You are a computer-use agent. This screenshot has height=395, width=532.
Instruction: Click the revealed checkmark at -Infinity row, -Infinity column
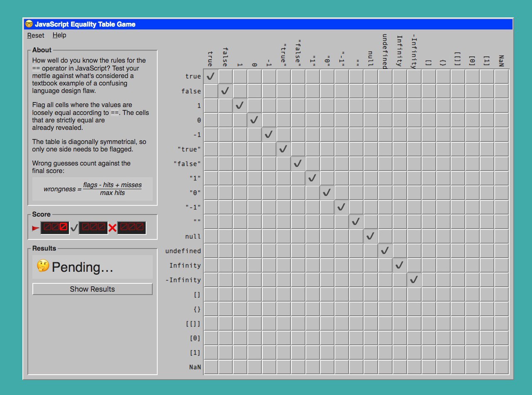pyautogui.click(x=414, y=280)
